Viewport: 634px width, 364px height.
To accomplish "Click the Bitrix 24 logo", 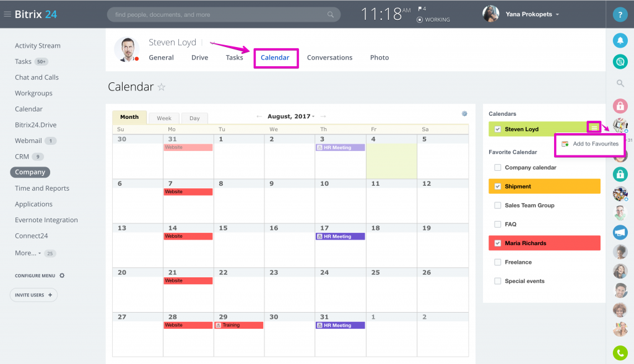I will tap(35, 14).
